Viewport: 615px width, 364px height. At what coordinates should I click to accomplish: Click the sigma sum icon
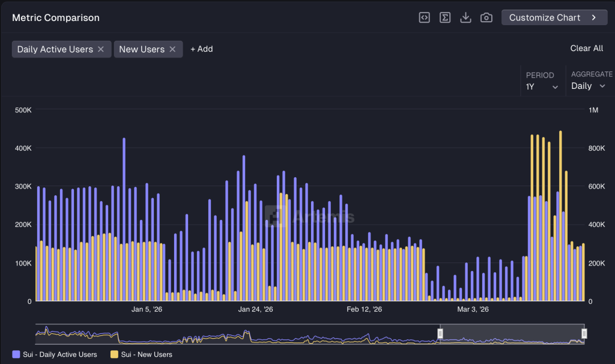point(445,17)
